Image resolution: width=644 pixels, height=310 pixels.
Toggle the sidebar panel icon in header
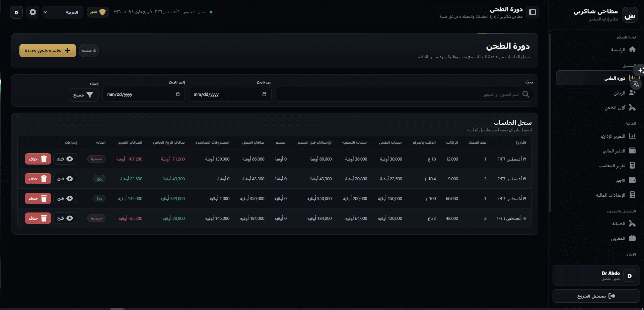[532, 12]
